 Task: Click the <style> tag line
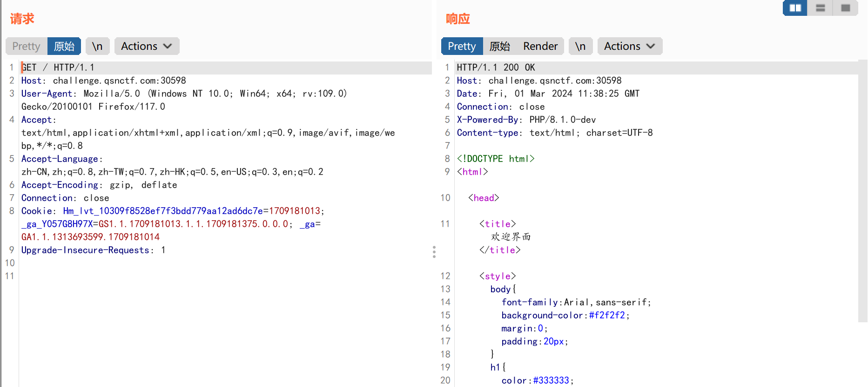[x=498, y=276]
